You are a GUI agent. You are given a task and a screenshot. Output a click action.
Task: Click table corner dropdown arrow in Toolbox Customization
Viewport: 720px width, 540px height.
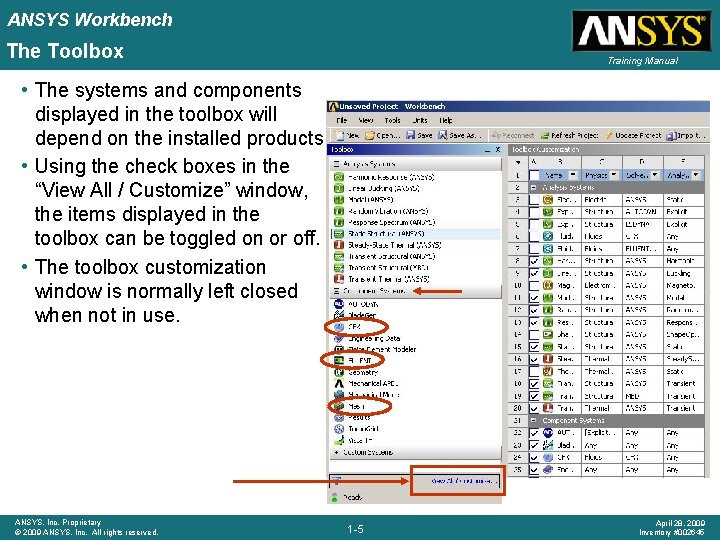point(518,163)
